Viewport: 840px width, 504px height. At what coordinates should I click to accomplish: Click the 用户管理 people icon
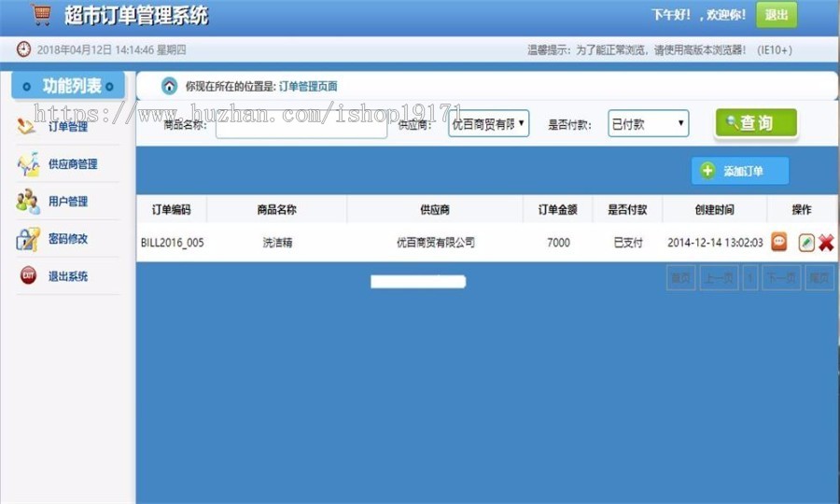point(28,202)
